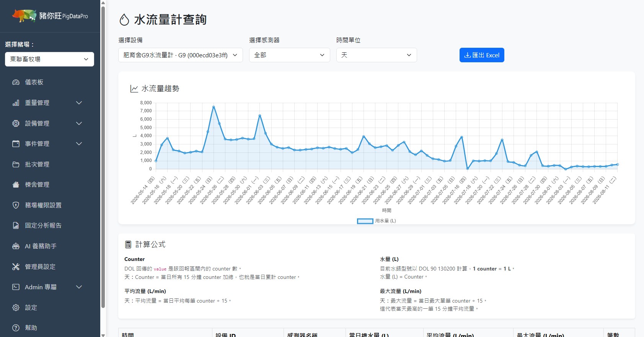
Task: Click the Counter formula heading
Action: (135, 259)
